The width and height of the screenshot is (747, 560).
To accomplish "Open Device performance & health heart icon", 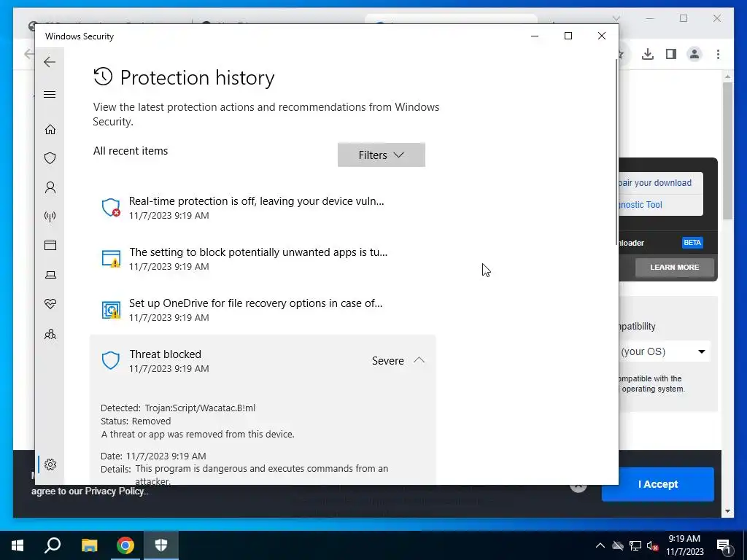I will (x=50, y=304).
